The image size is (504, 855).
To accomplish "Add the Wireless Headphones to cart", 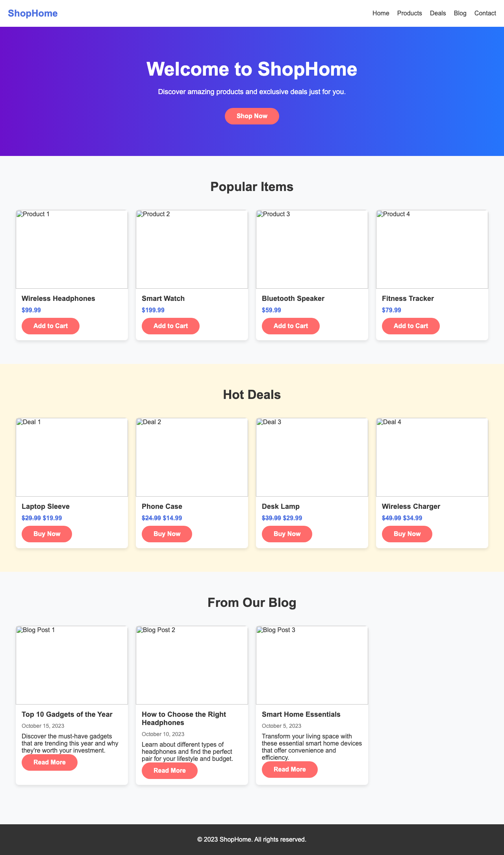I will [50, 326].
